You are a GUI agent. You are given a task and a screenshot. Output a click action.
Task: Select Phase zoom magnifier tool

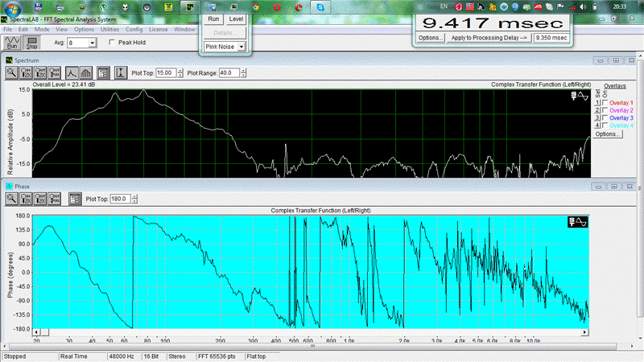tap(11, 199)
